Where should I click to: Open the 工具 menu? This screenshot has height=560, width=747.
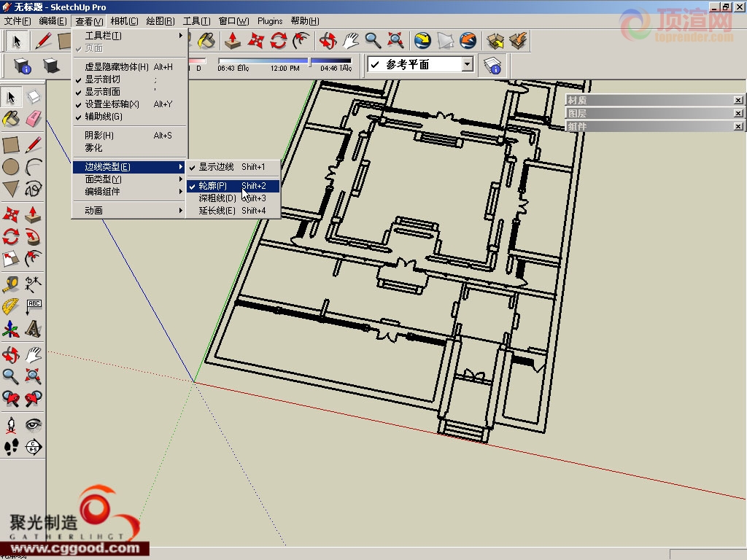click(x=196, y=21)
